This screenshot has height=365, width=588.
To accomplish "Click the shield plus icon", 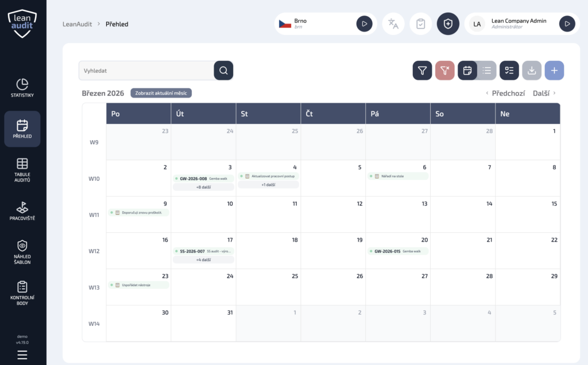I will point(448,24).
